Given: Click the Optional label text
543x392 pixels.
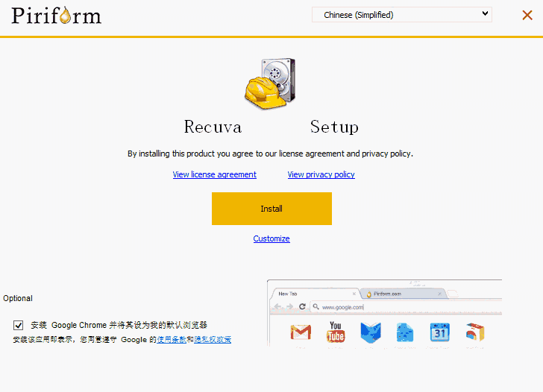Looking at the screenshot, I should tap(18, 298).
